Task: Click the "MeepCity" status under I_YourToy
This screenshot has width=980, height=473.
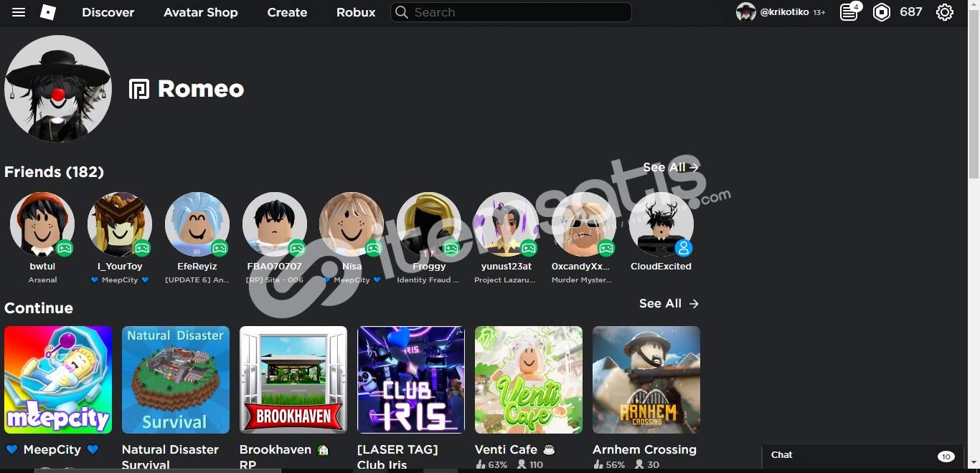Action: 120,280
